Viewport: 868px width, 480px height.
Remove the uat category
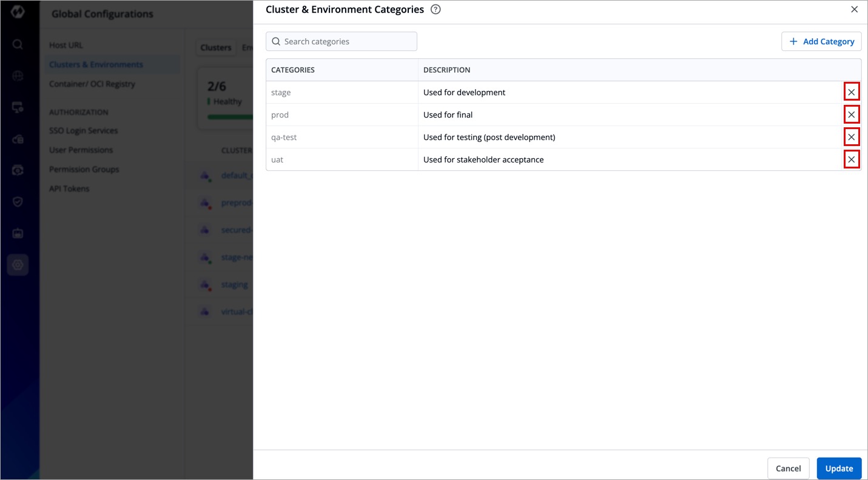coord(852,159)
